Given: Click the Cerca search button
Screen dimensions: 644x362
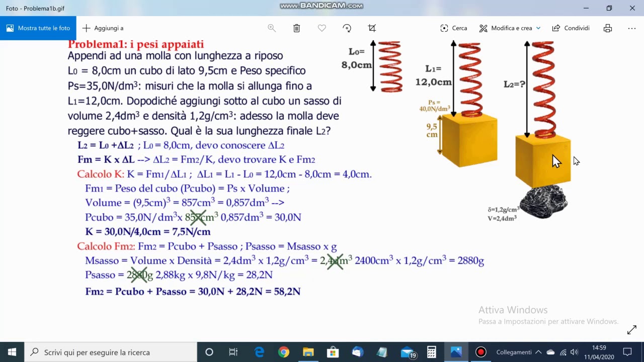Looking at the screenshot, I should (x=454, y=28).
